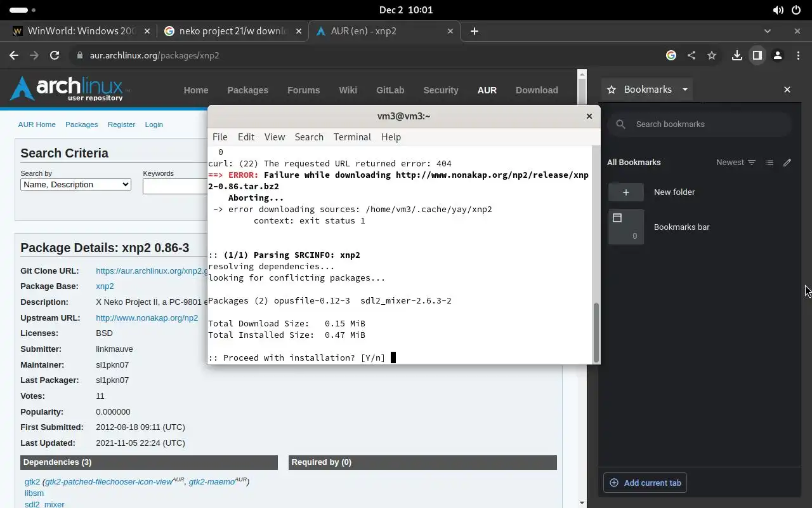
Task: Open the Login link
Action: coord(154,124)
